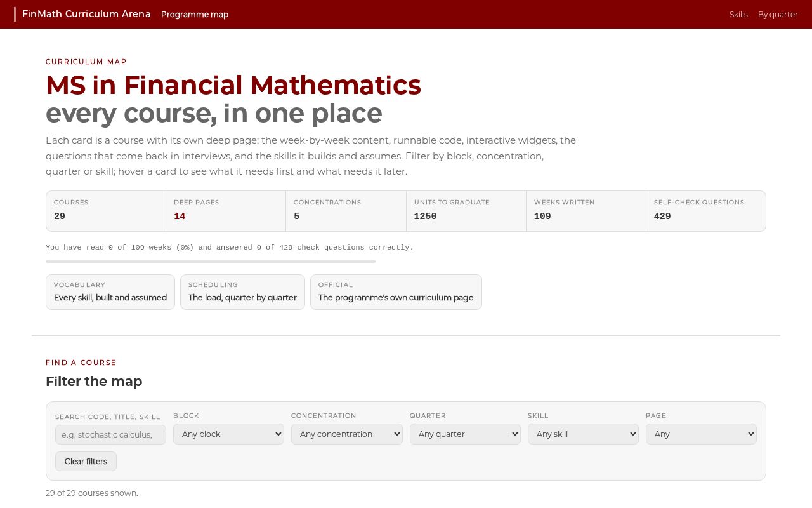Open the Skills page from top navigation

(x=738, y=15)
